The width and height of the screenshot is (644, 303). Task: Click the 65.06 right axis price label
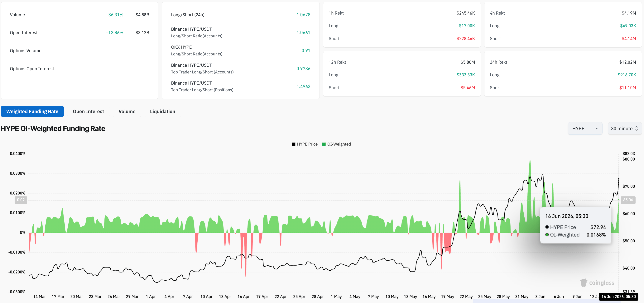(628, 200)
